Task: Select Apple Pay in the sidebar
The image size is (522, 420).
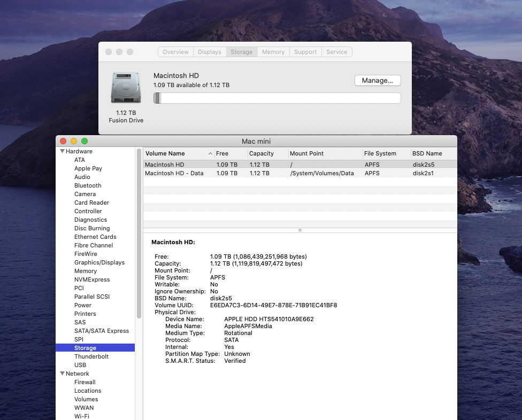Action: click(88, 168)
